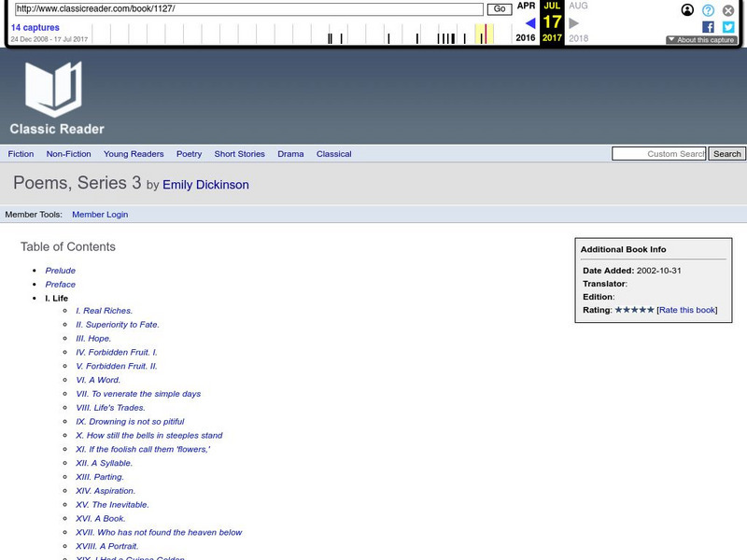Go to previous capture with blue arrow
The height and width of the screenshot is (560, 747).
pyautogui.click(x=530, y=22)
